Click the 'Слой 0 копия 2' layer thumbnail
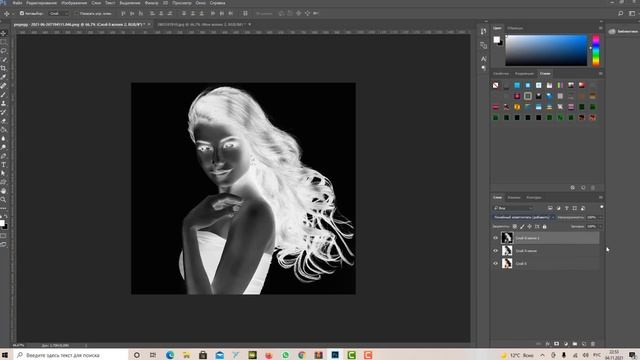This screenshot has height=360, width=640. [507, 238]
